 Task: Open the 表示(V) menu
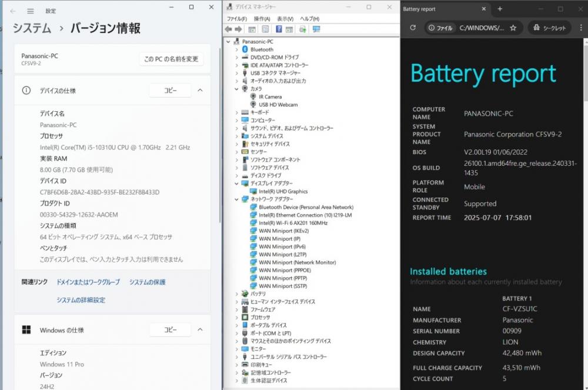(285, 18)
